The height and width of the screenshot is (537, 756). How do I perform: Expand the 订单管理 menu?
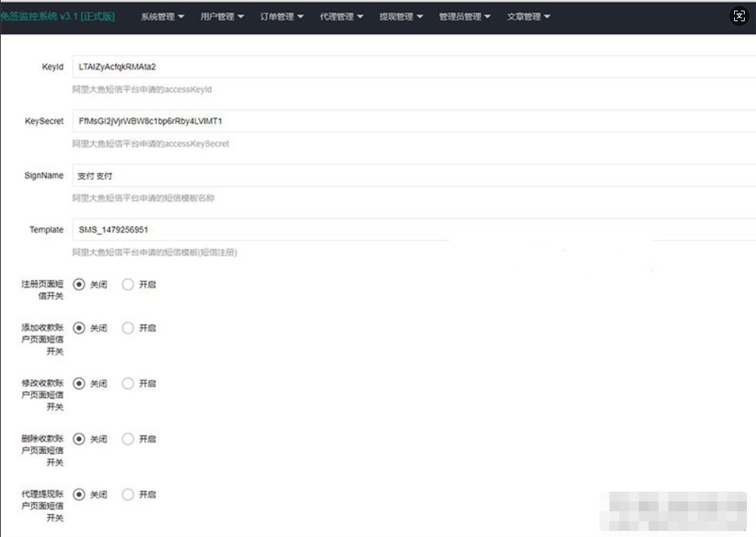pos(280,15)
